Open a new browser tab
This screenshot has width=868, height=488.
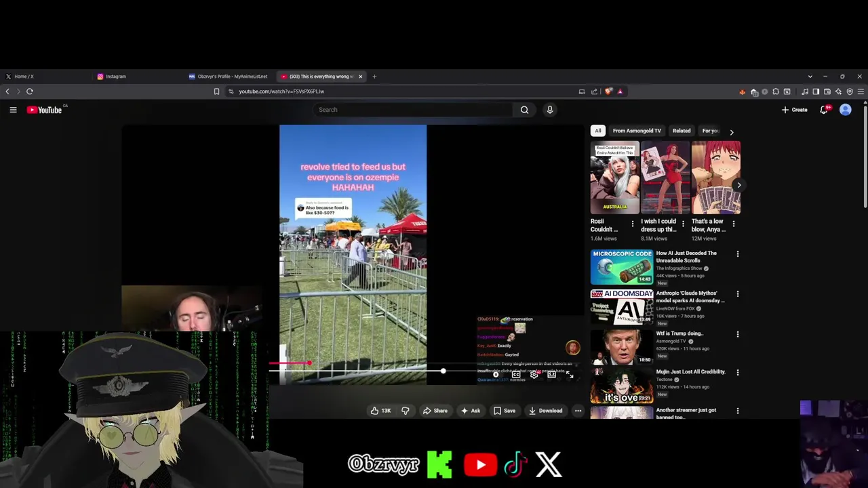374,77
